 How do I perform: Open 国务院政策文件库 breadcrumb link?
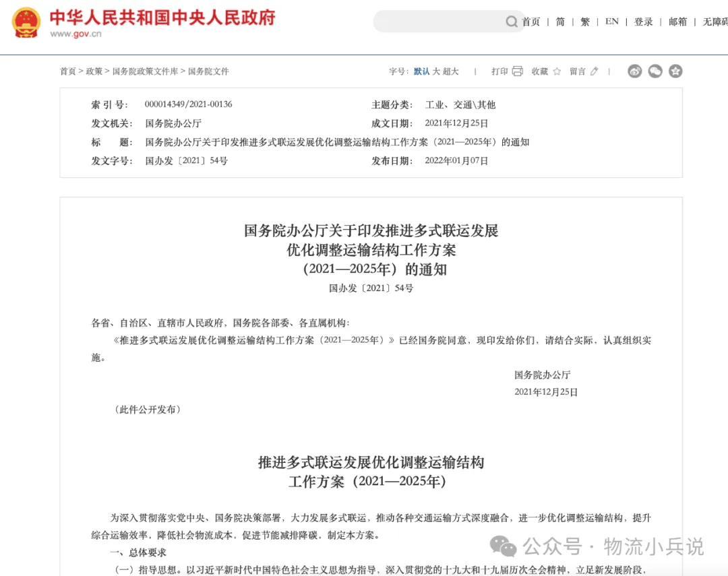pyautogui.click(x=146, y=71)
